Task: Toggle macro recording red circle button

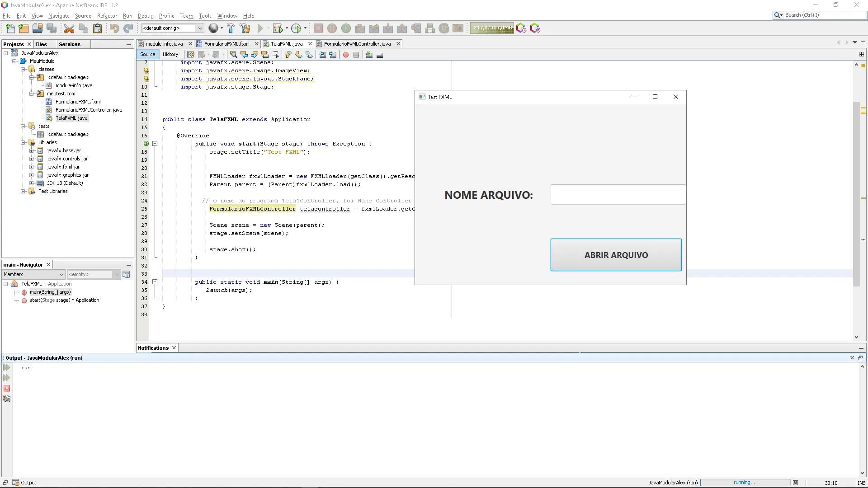Action: coord(346,55)
